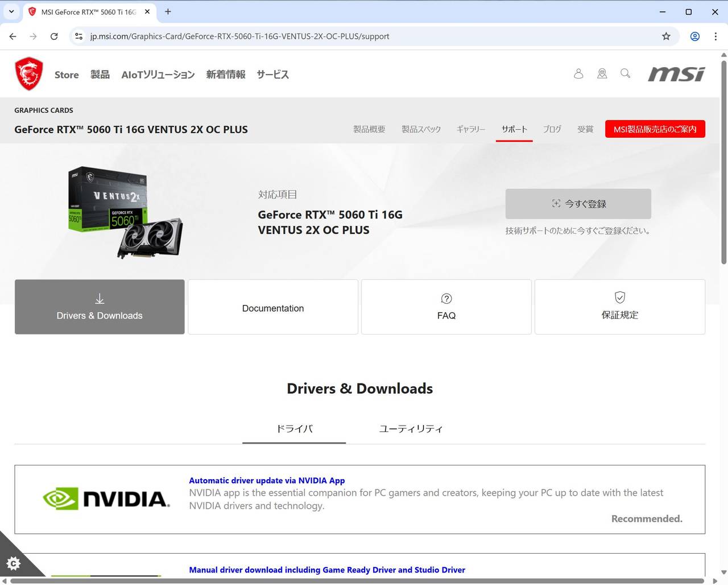View site information icon in address bar
Image resolution: width=728 pixels, height=585 pixels.
pyautogui.click(x=79, y=36)
